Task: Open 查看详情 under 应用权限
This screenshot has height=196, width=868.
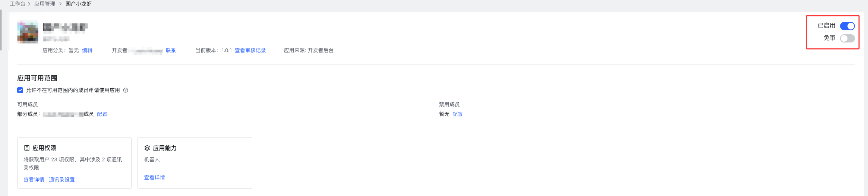Action: (34, 180)
